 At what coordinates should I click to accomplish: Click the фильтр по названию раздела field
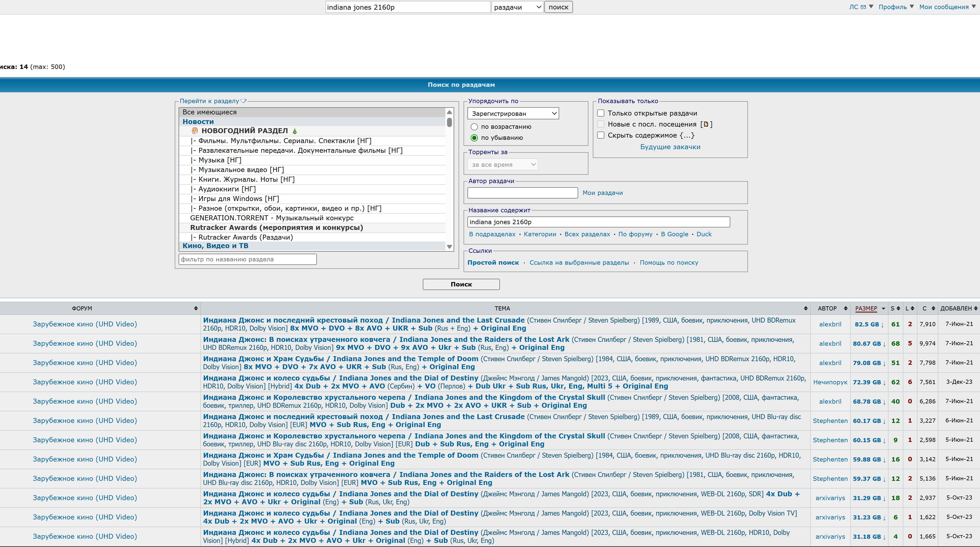247,259
